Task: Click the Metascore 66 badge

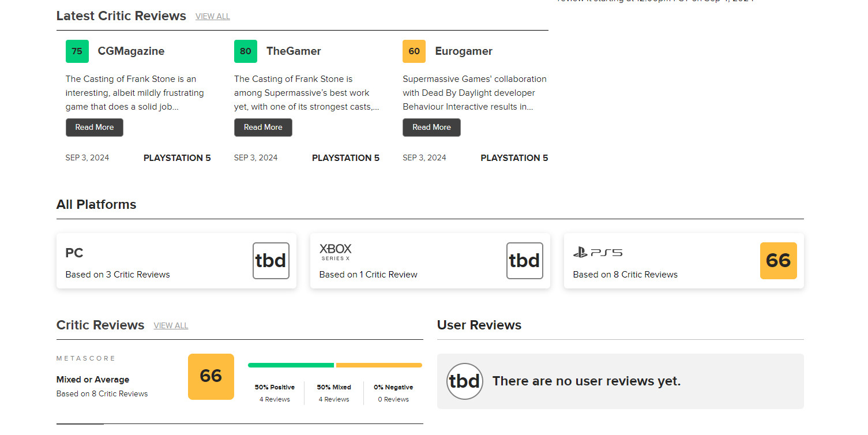Action: click(211, 377)
